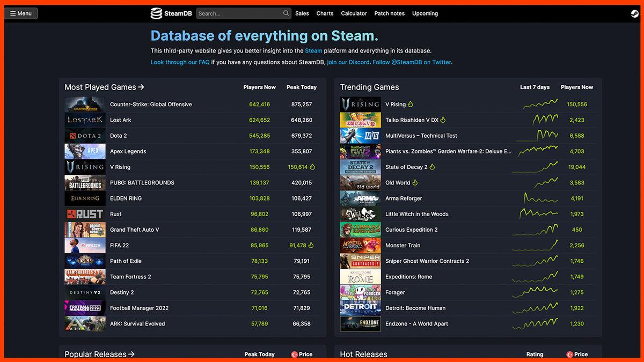Open Counter-Strike: Global Offensive thumbnail
644x362 pixels.
(x=85, y=105)
